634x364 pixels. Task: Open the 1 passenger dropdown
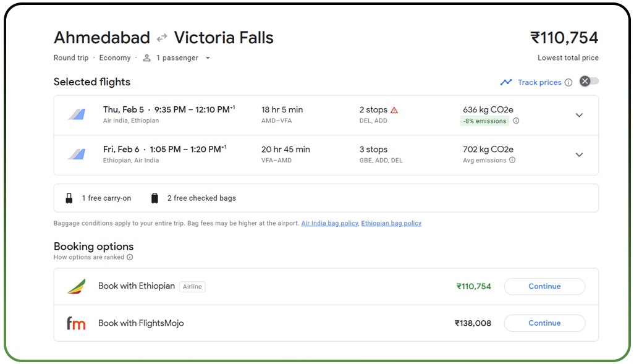click(x=208, y=57)
